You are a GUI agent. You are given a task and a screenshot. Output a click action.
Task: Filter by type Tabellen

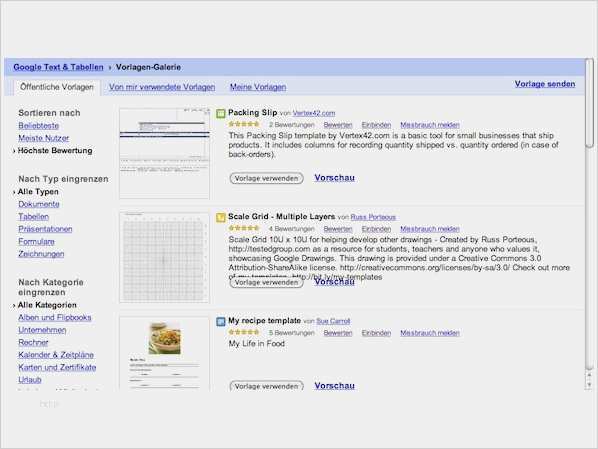click(34, 217)
